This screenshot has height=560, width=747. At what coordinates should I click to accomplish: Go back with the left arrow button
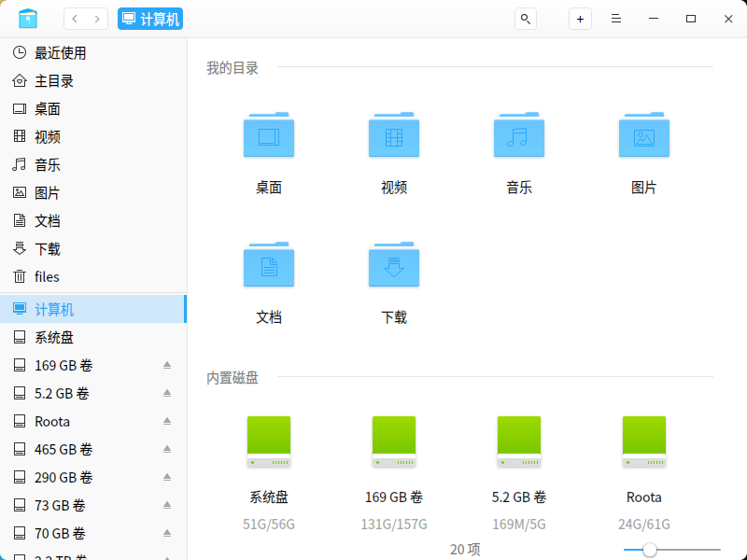click(75, 19)
